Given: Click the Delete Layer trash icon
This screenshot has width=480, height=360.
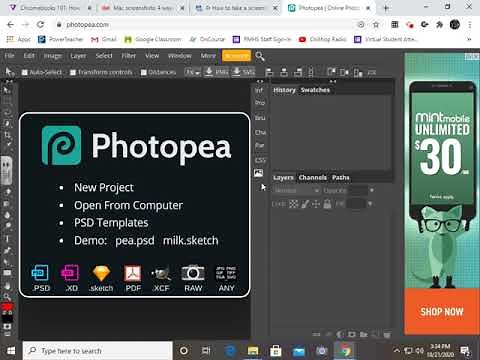Looking at the screenshot, I should click(387, 334).
